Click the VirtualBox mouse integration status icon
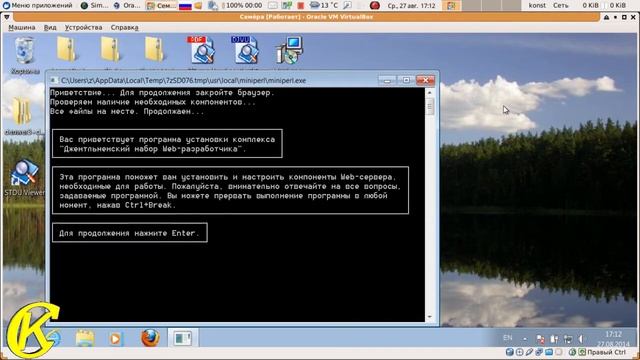 point(572,352)
